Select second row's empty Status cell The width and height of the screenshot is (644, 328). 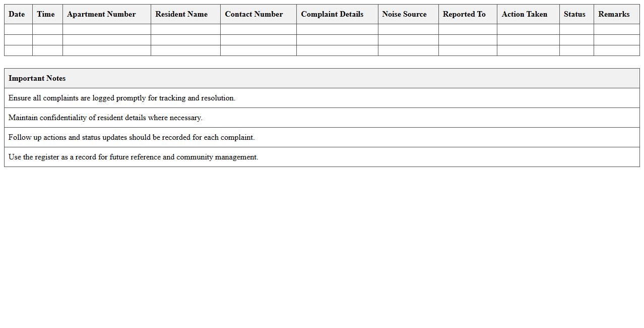click(x=576, y=40)
